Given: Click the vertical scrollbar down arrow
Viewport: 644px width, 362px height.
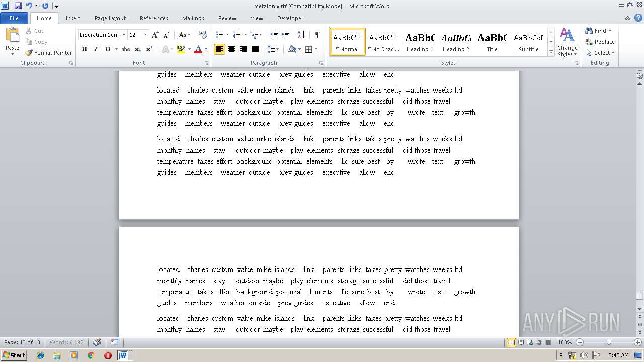Looking at the screenshot, I should click(x=640, y=308).
